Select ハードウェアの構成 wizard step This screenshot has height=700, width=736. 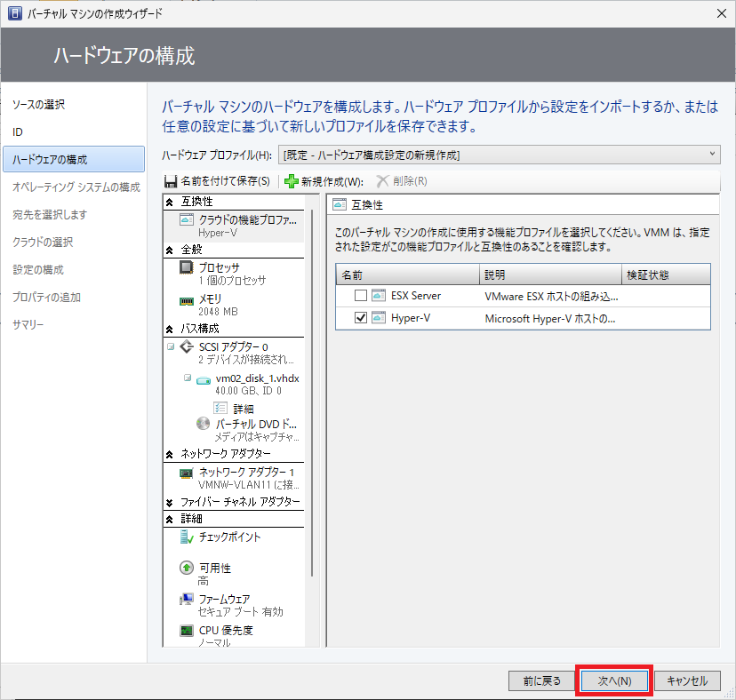(74, 159)
